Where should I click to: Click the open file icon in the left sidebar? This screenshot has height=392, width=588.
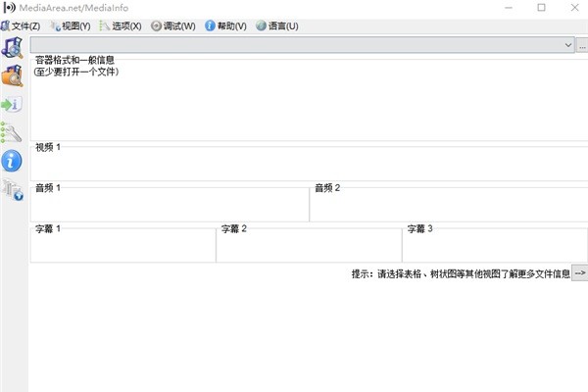click(13, 47)
